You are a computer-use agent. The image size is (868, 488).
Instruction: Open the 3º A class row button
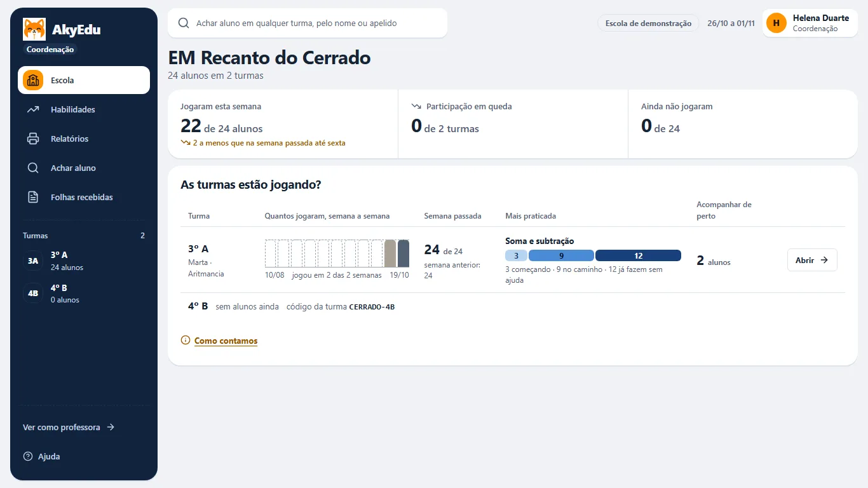tap(812, 260)
